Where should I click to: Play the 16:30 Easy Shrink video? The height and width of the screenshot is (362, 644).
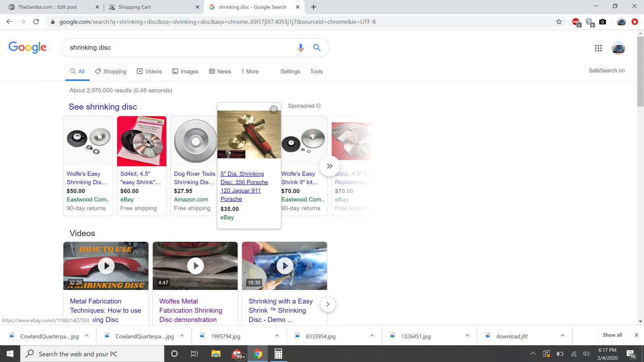pyautogui.click(x=285, y=266)
